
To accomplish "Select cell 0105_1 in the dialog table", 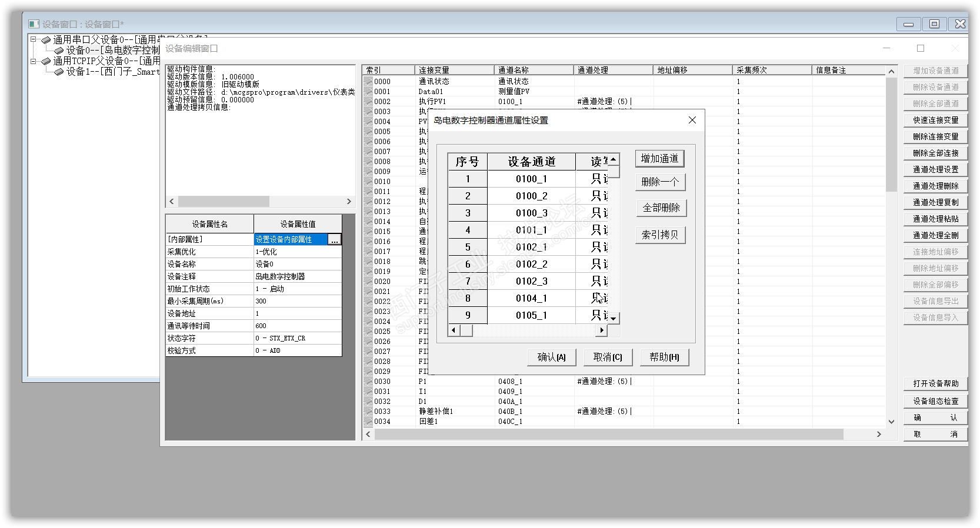I will [532, 315].
